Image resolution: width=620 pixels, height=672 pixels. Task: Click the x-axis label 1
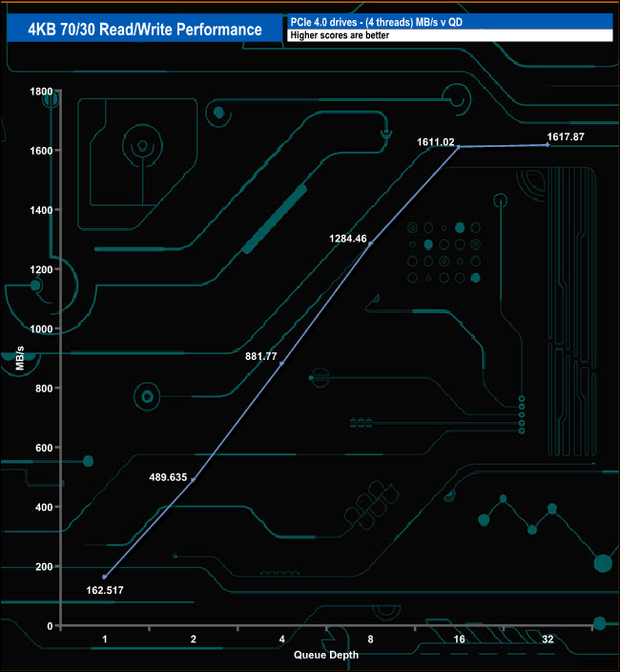[x=105, y=639]
